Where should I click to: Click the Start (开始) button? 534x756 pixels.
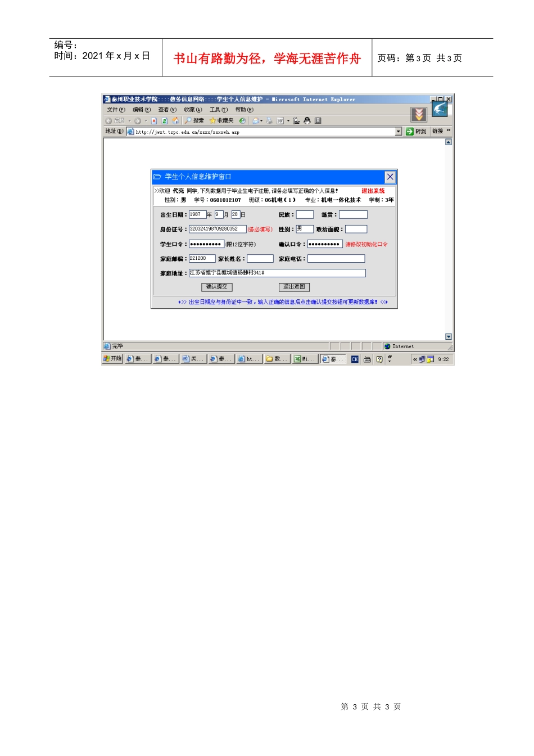(112, 358)
